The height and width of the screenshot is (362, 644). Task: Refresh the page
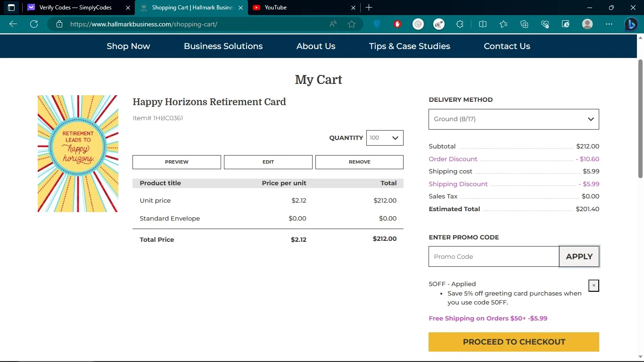pyautogui.click(x=34, y=24)
